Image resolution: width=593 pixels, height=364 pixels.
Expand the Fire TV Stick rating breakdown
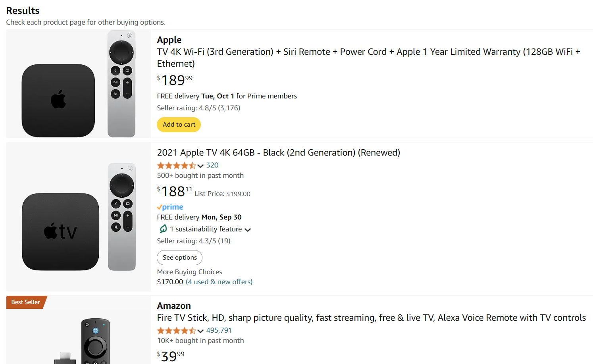point(200,331)
